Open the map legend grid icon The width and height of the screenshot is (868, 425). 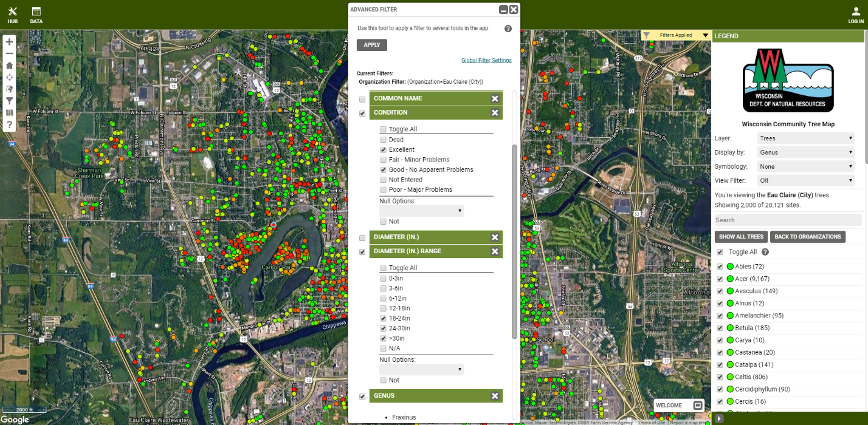tap(9, 112)
